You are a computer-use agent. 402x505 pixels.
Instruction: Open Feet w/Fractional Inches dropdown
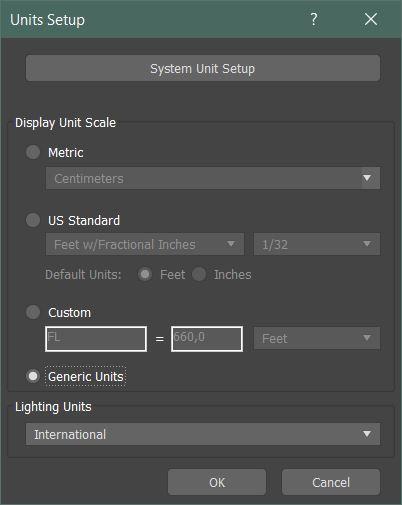[x=145, y=244]
